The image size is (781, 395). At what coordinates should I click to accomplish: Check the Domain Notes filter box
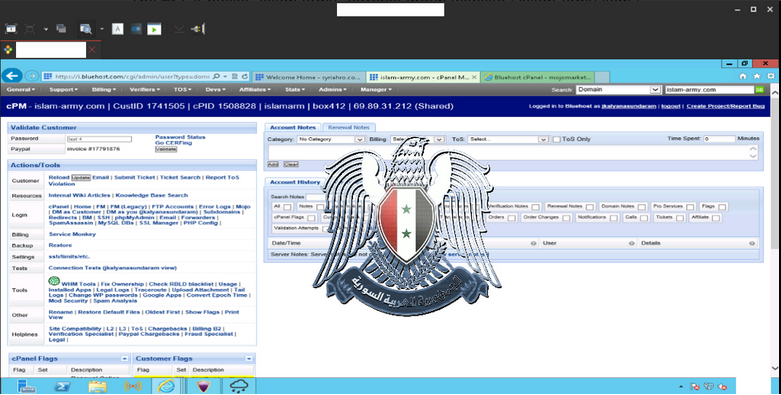point(642,207)
